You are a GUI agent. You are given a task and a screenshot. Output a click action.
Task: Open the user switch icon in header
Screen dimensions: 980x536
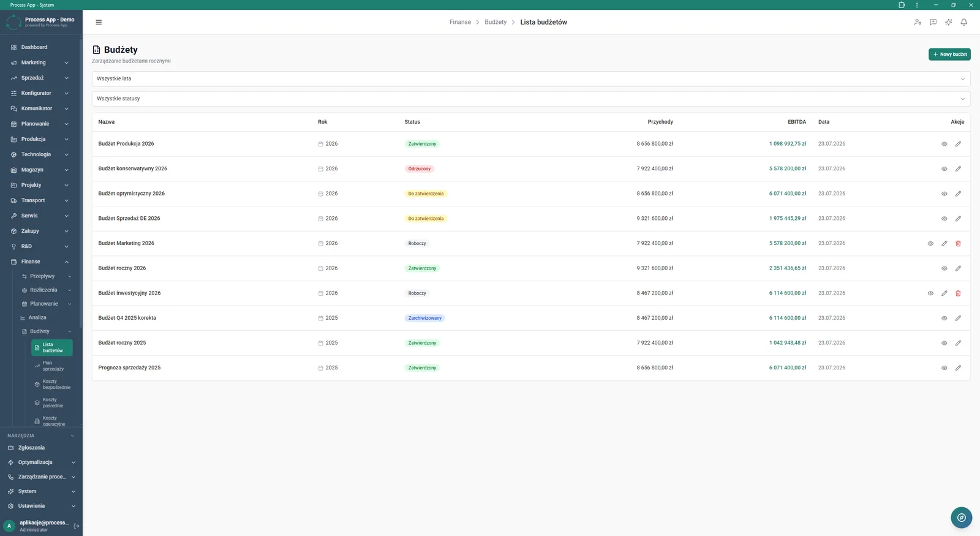click(918, 22)
